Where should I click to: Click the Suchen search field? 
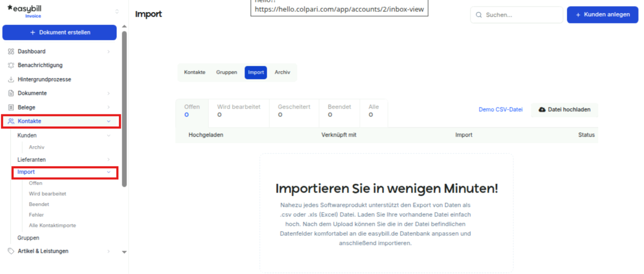516,15
